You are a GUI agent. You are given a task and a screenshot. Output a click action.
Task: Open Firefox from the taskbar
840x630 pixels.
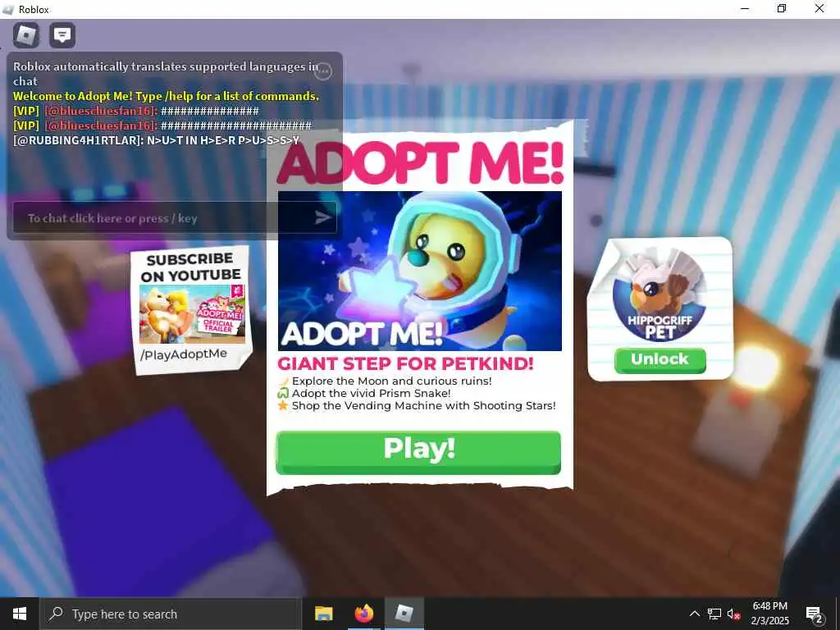[364, 614]
